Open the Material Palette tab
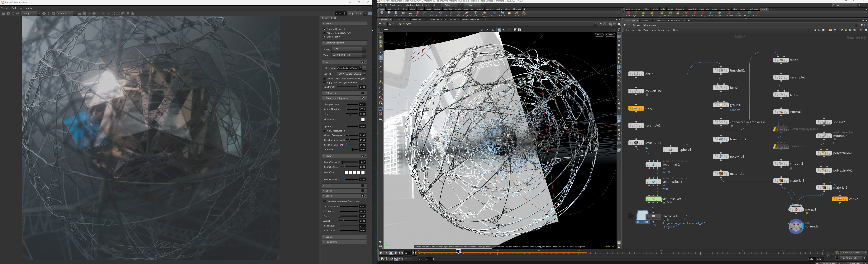 pos(660,21)
